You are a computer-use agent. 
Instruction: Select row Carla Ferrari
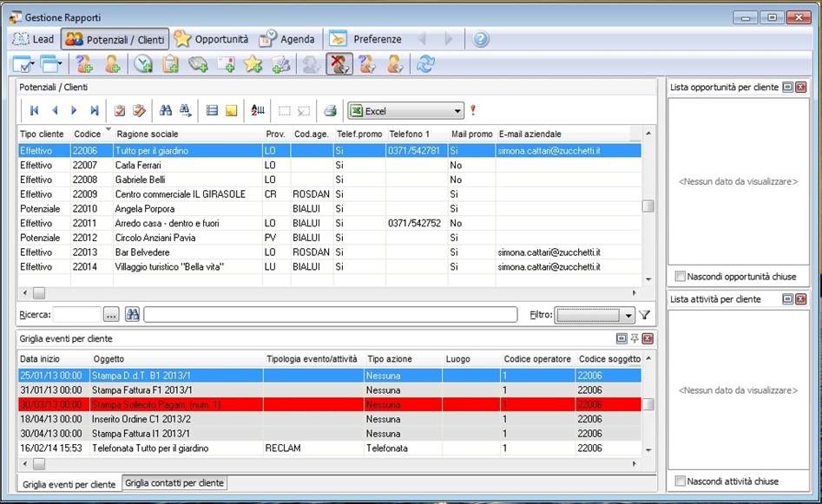point(330,165)
